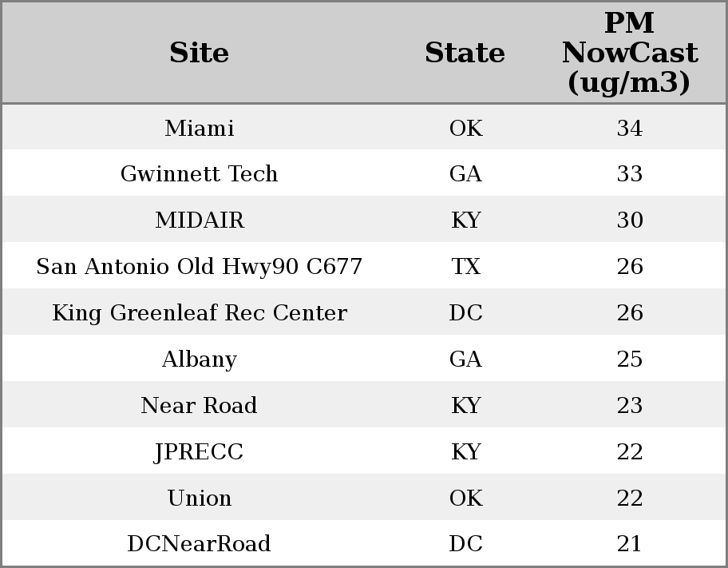The image size is (728, 568).
Task: Click the Union site cell
Action: click(199, 498)
